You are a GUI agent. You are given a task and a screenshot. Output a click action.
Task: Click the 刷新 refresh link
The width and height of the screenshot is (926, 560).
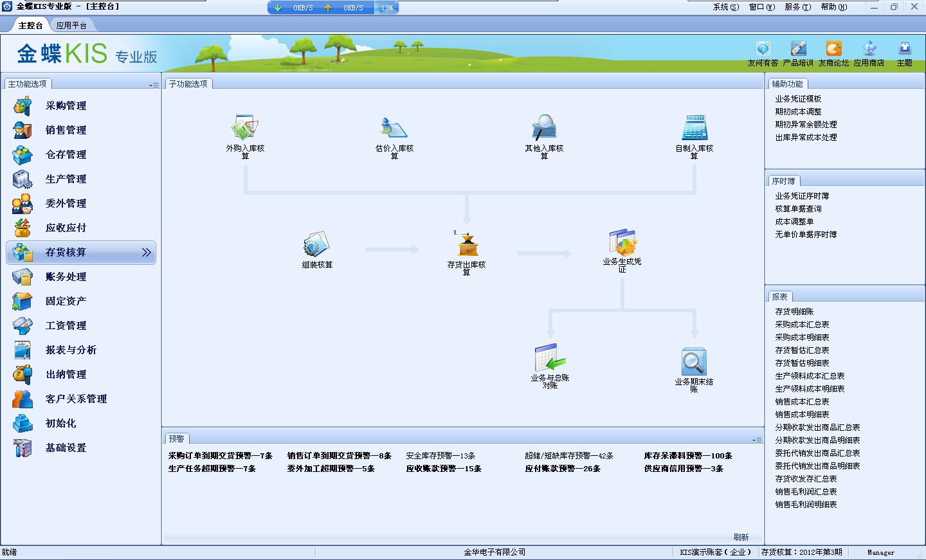tap(741, 537)
